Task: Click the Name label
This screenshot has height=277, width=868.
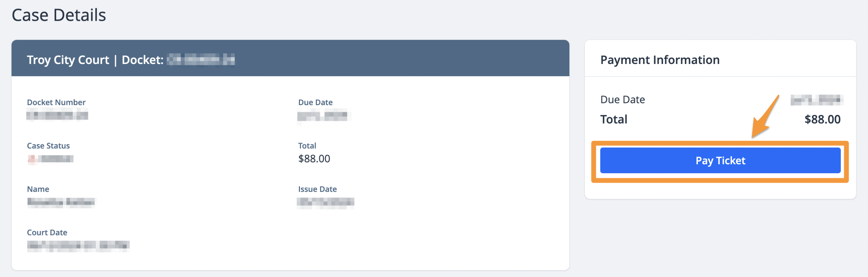Action: pos(38,189)
